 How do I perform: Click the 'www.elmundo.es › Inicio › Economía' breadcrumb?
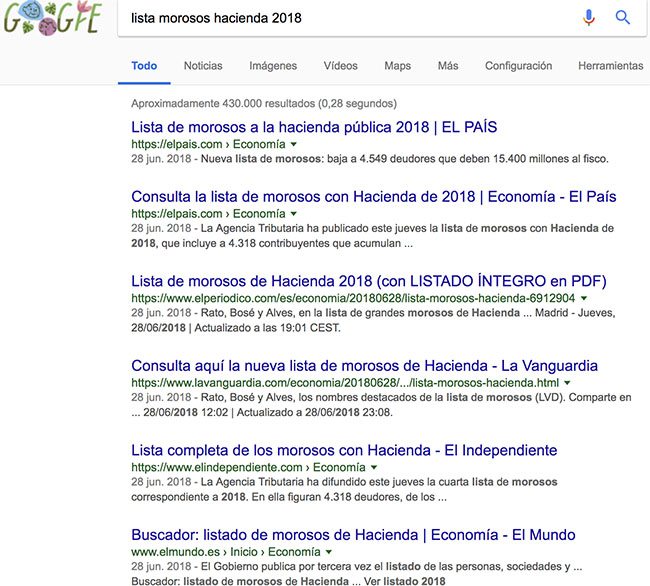tap(226, 552)
